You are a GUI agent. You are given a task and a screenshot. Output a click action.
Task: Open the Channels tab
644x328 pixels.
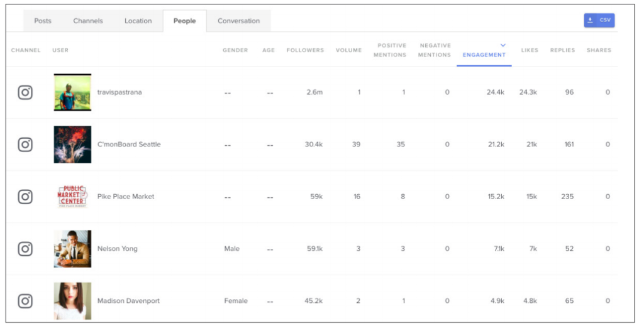88,21
